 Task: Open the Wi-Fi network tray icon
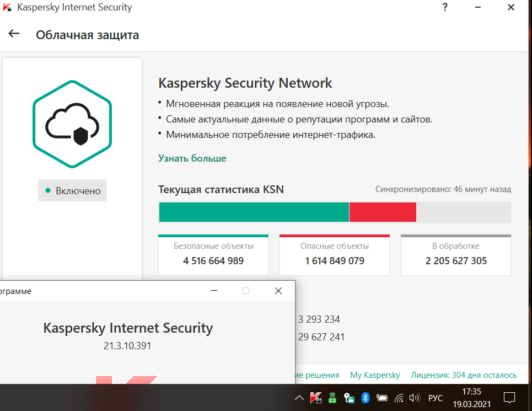pyautogui.click(x=399, y=398)
